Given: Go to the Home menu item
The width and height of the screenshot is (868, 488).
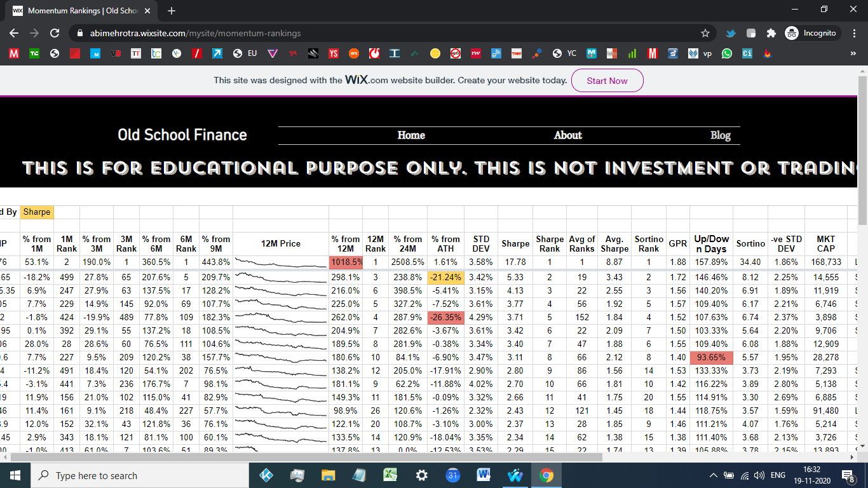Looking at the screenshot, I should click(x=411, y=135).
